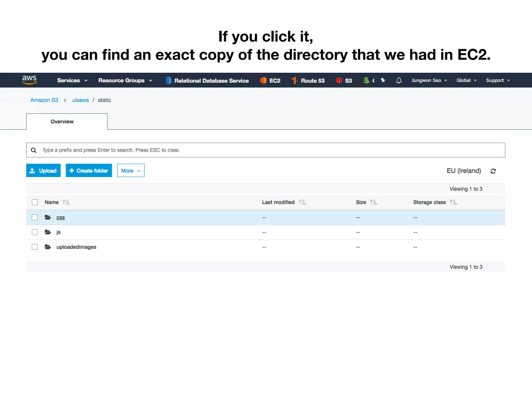The height and width of the screenshot is (399, 532).
Task: Open the css folder link
Action: coord(61,217)
